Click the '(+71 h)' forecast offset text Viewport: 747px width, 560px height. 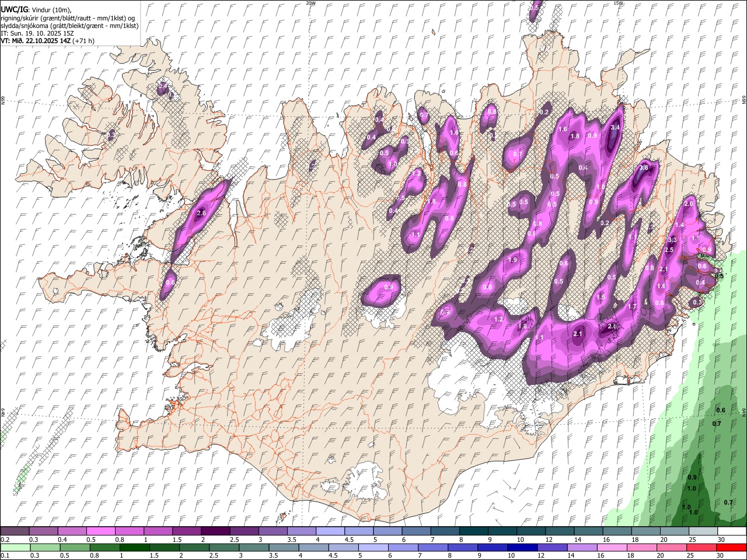(83, 41)
